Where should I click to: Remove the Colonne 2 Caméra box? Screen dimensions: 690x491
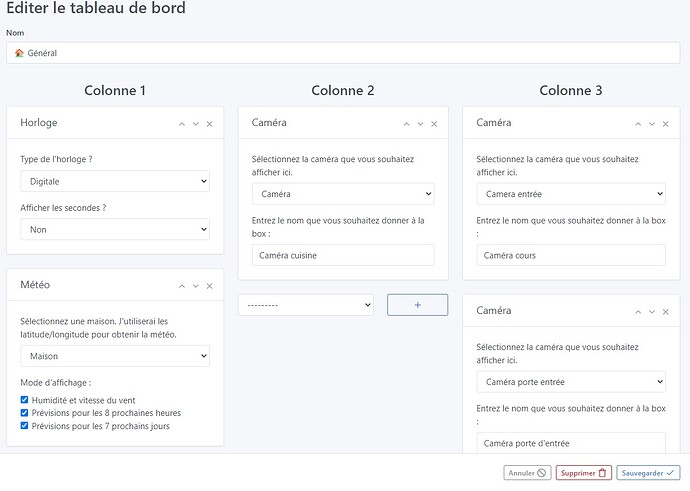pos(434,124)
